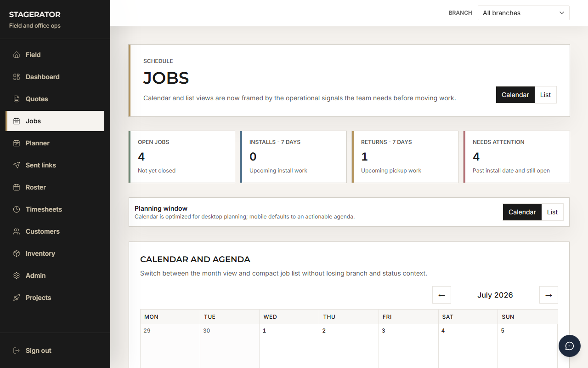Click the Installs - 7 Days card

point(293,157)
